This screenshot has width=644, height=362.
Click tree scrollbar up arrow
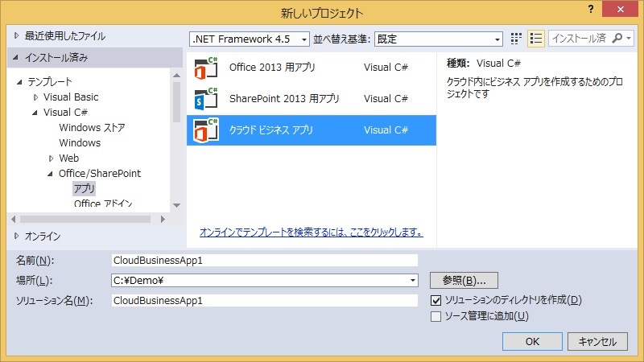176,76
